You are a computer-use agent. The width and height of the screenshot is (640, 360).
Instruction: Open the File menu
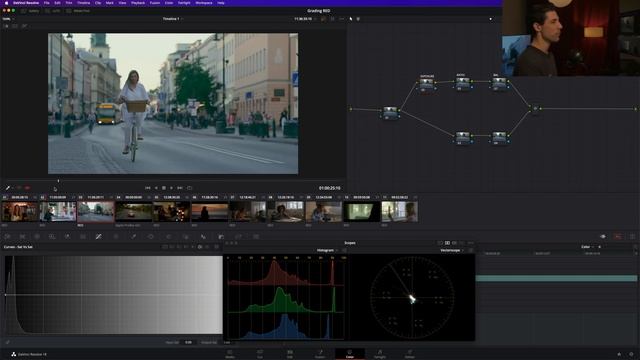click(47, 3)
